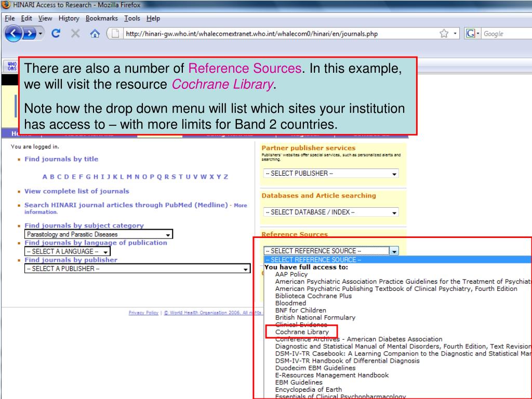Select APA Practice Guidelines for Treatment option

coord(403,281)
